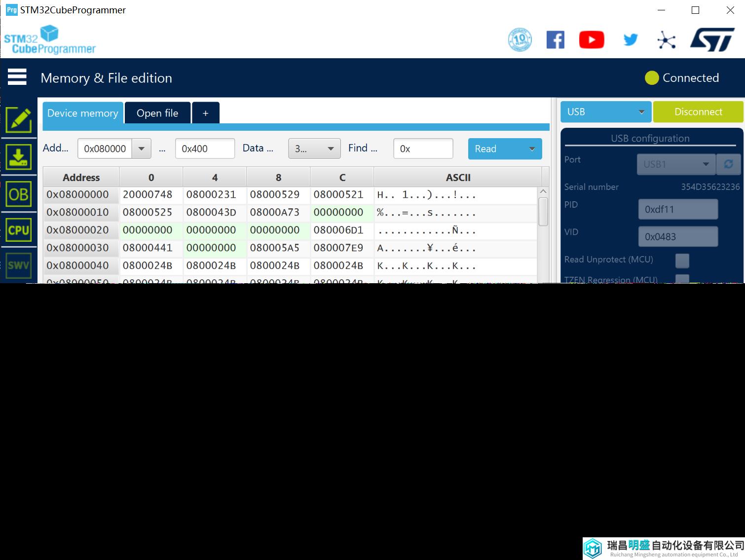Select address row 0x08000010
This screenshot has height=560, width=745.
point(81,212)
